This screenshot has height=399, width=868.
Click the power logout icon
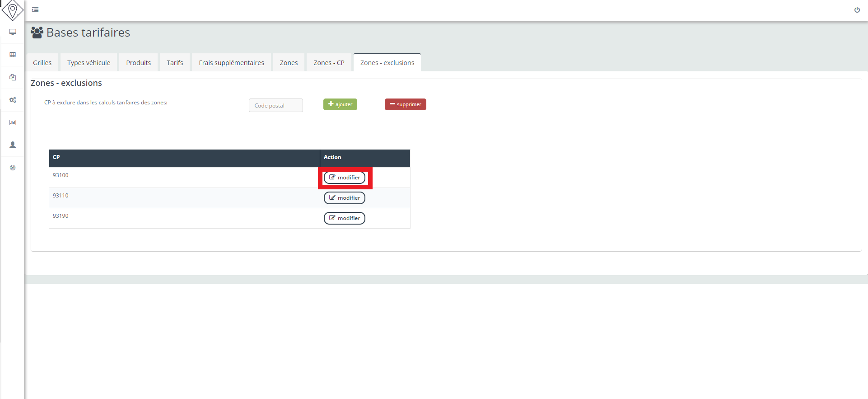tap(857, 10)
